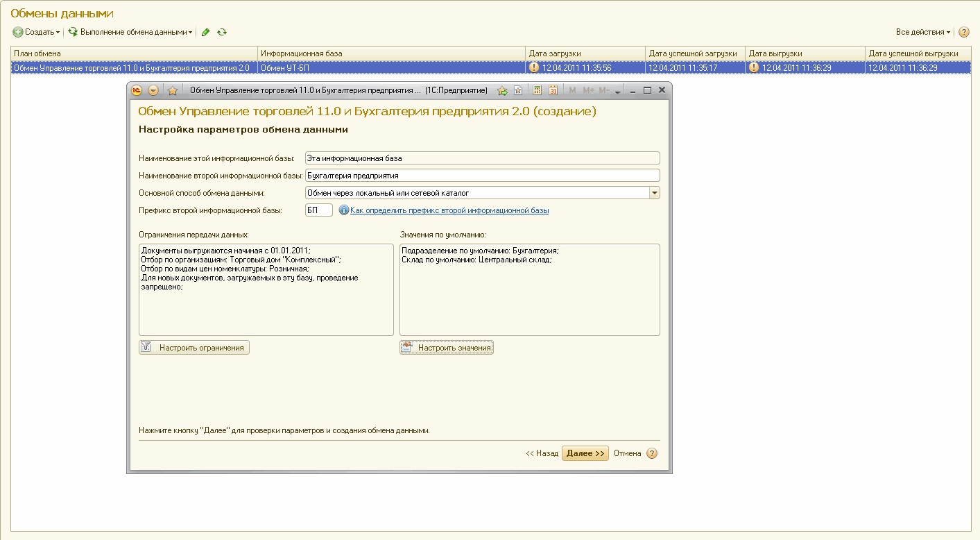Open the help question icon beside Все действия
The image size is (980, 540).
[963, 32]
